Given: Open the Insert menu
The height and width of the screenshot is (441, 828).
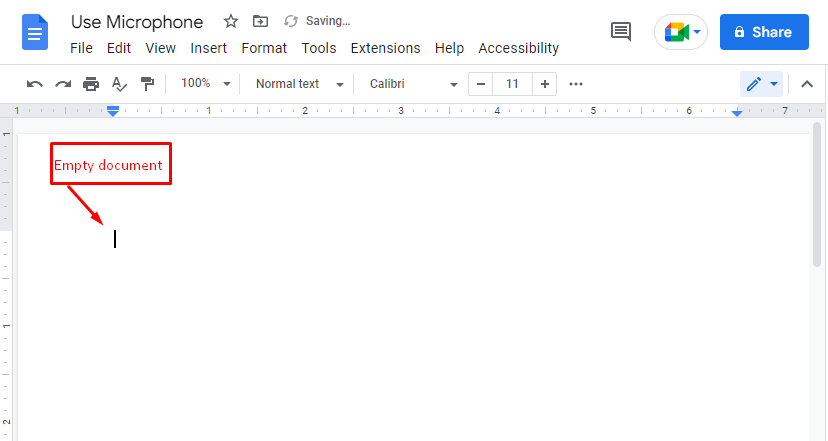Looking at the screenshot, I should point(209,48).
